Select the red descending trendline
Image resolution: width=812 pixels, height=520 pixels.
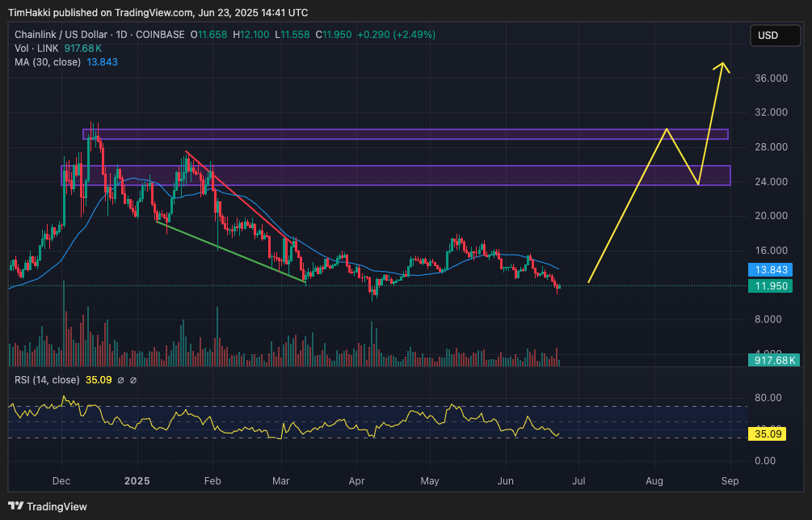238,194
